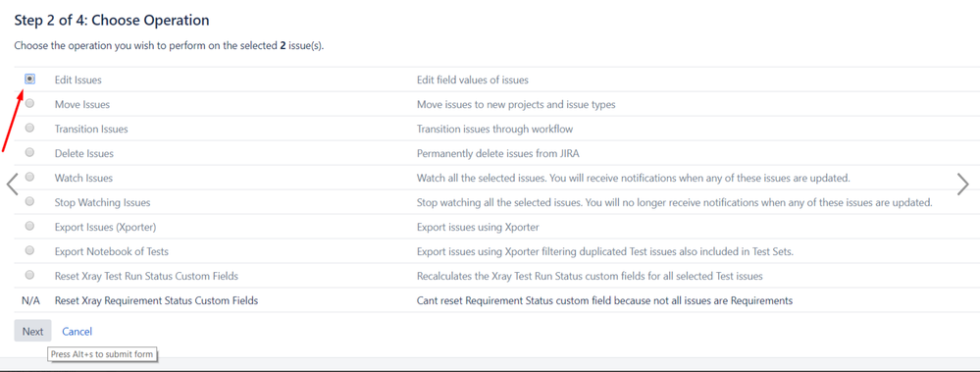Click the 'N/A' cell

(x=30, y=300)
